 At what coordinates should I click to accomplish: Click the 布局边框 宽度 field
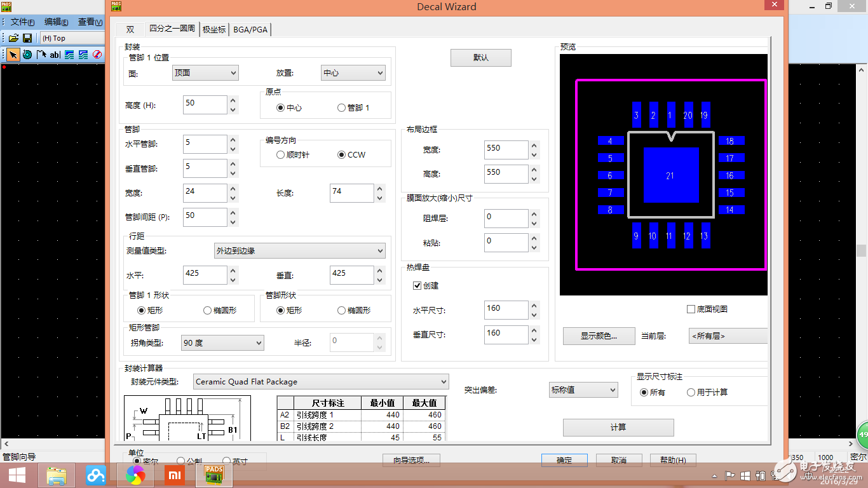(x=506, y=150)
